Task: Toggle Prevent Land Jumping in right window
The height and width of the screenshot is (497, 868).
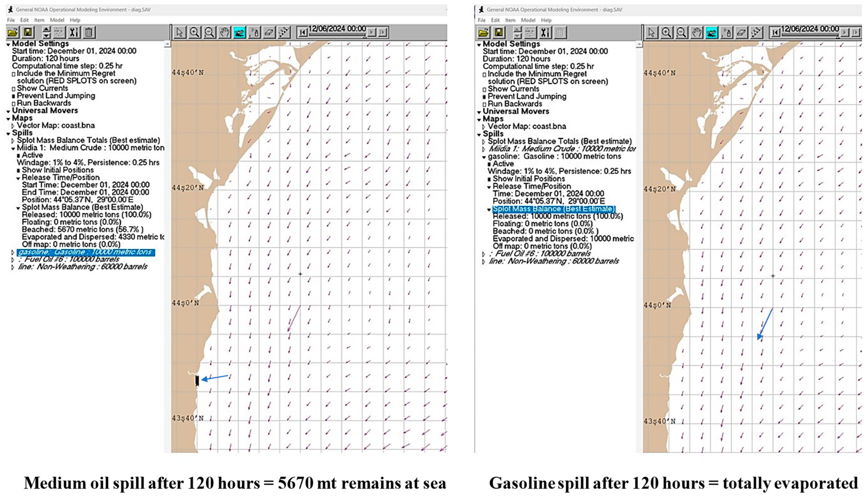Action: click(x=484, y=97)
